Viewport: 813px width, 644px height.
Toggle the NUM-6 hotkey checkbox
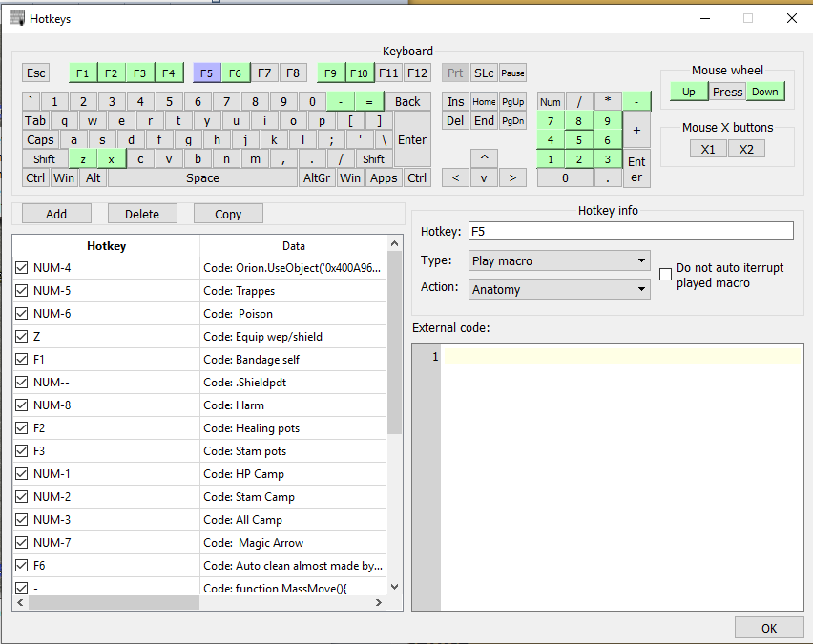click(x=21, y=314)
